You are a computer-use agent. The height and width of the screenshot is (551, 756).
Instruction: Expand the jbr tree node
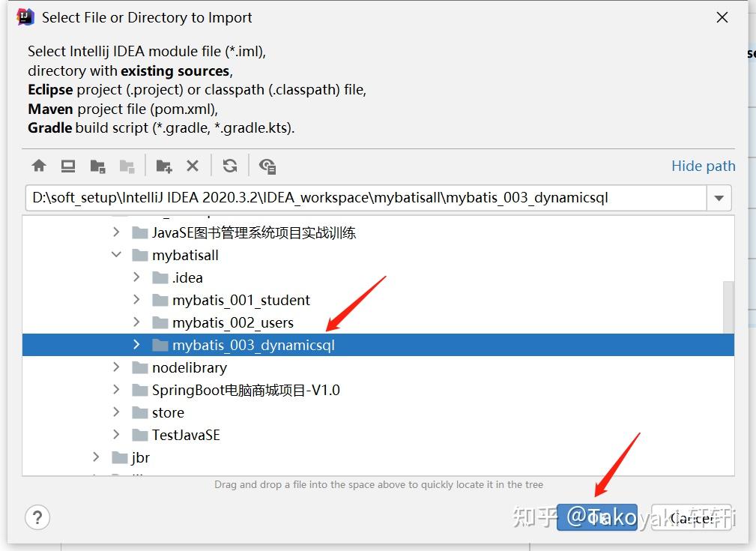[x=96, y=457]
